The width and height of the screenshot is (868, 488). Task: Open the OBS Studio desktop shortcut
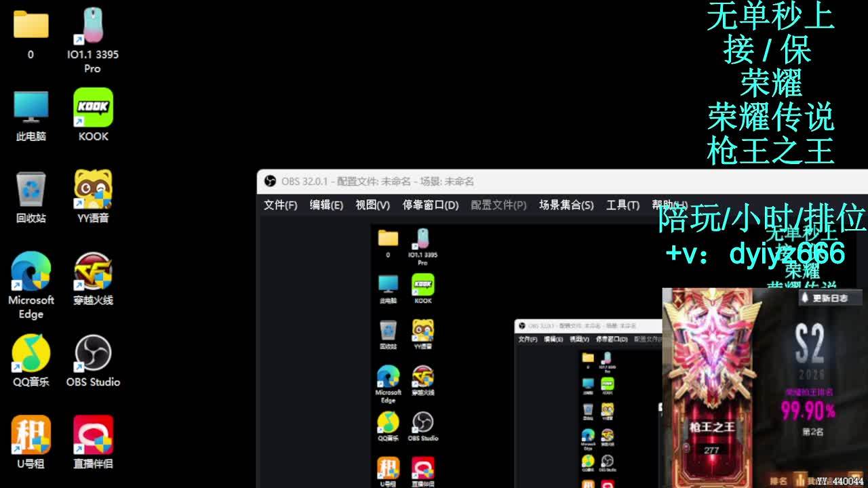[x=93, y=354]
